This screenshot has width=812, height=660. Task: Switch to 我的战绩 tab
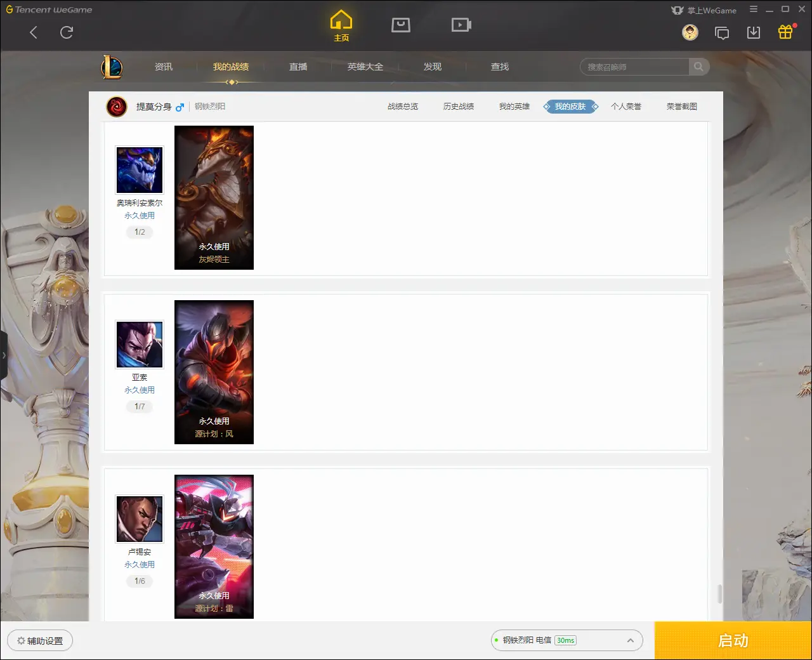tap(231, 67)
